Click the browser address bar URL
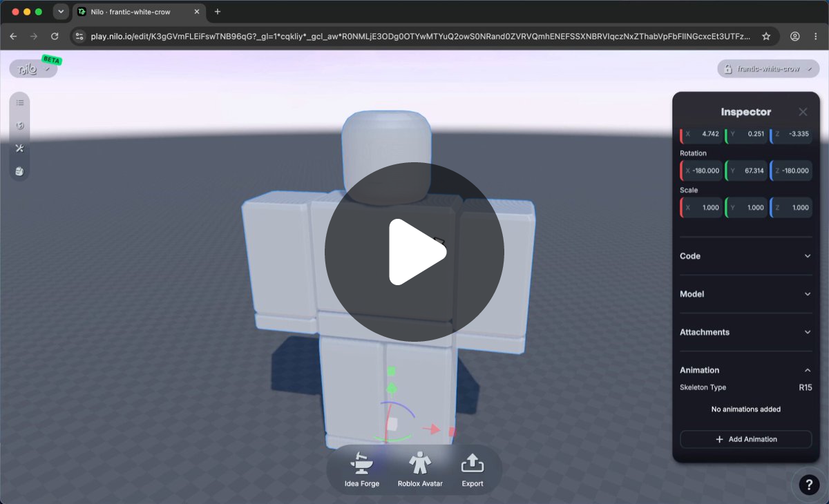 point(420,37)
